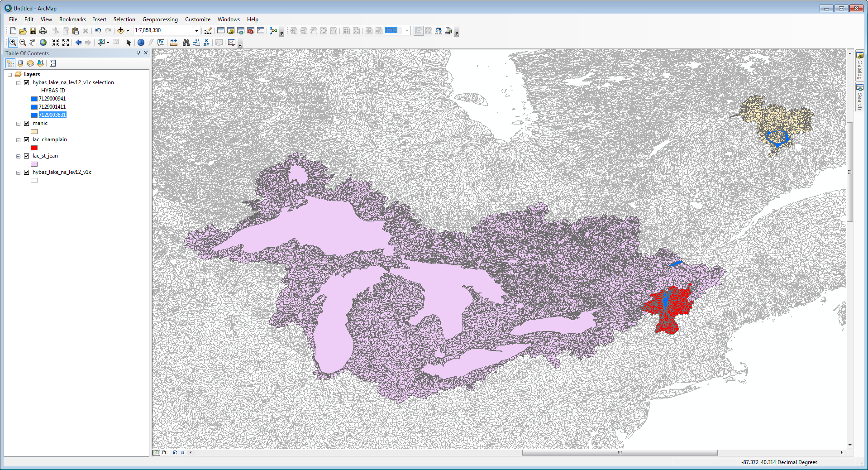The height and width of the screenshot is (470, 868).
Task: Open the Python window icon
Action: pyautogui.click(x=261, y=31)
